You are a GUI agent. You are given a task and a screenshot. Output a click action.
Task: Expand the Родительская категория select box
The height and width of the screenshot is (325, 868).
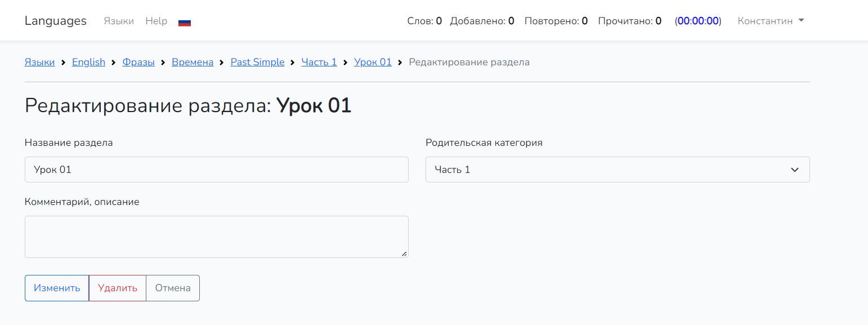click(617, 170)
